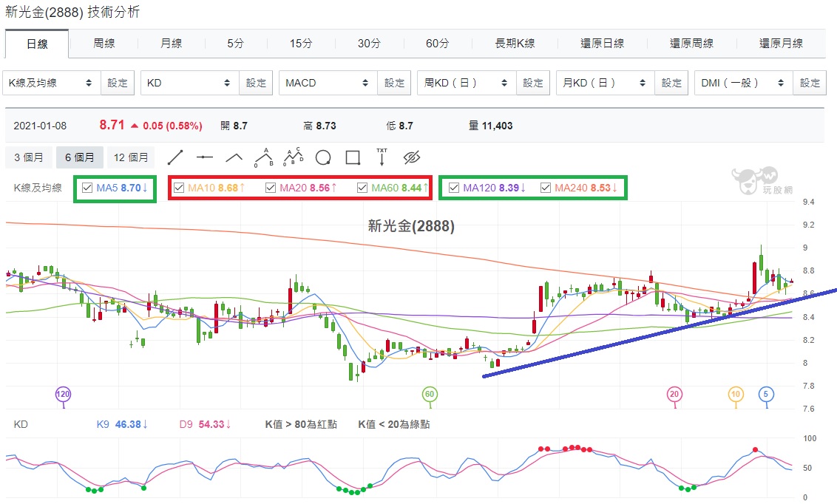This screenshot has height=504, width=837.
Task: Uncheck the MA240 checkbox
Action: [546, 188]
